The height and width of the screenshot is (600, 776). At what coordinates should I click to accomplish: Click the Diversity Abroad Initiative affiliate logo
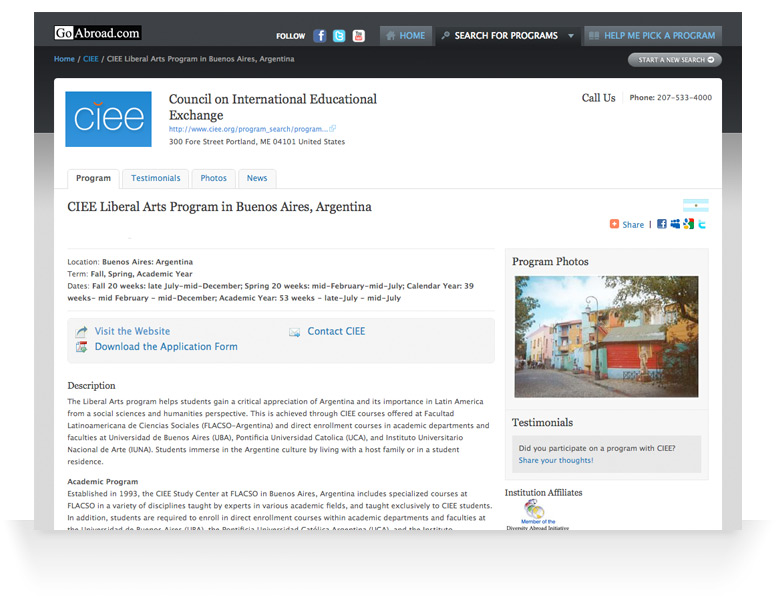click(x=537, y=514)
